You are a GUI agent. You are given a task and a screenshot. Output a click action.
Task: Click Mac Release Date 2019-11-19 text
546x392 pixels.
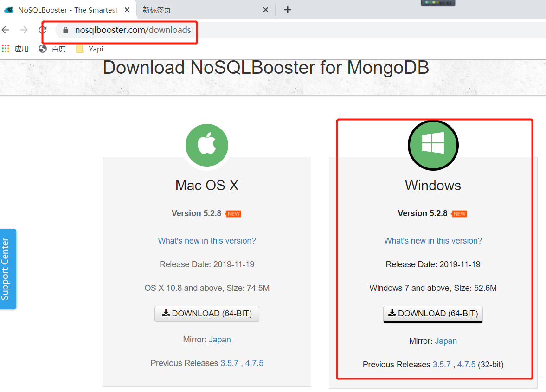click(207, 264)
